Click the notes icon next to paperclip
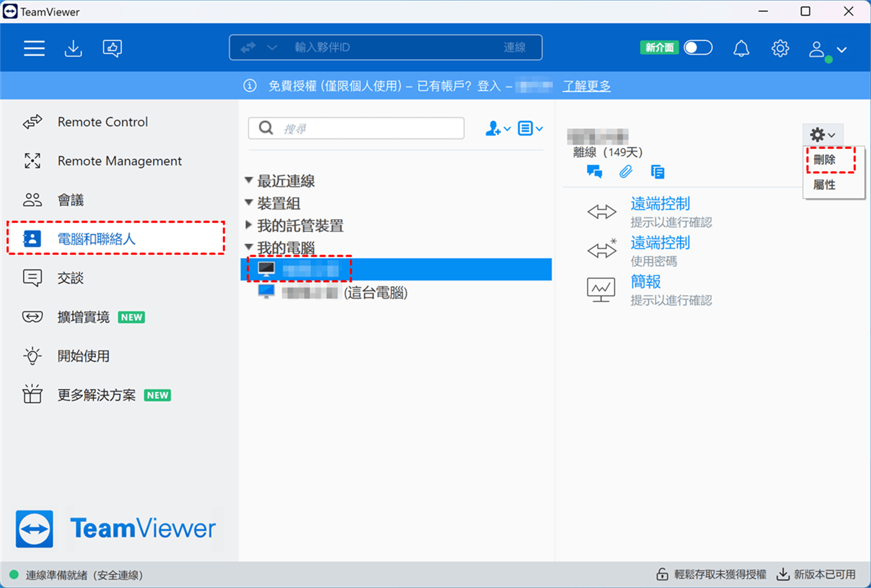The width and height of the screenshot is (871, 588). tap(658, 172)
